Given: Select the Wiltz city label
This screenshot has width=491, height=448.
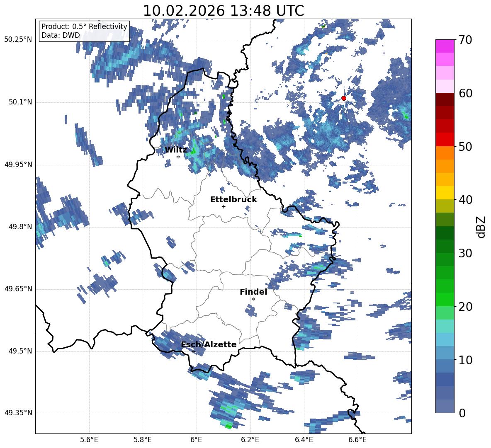Looking at the screenshot, I should coord(176,150).
